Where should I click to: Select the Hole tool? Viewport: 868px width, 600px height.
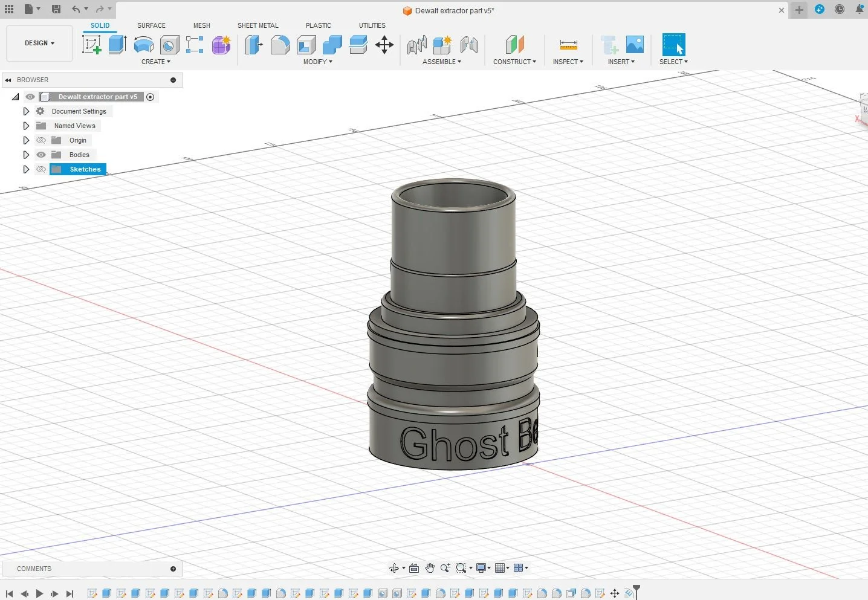(169, 45)
